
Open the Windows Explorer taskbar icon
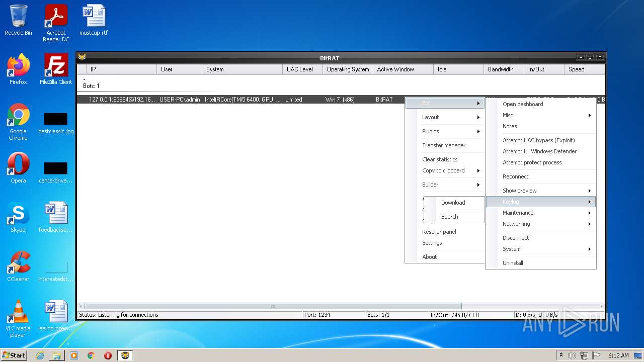57,355
